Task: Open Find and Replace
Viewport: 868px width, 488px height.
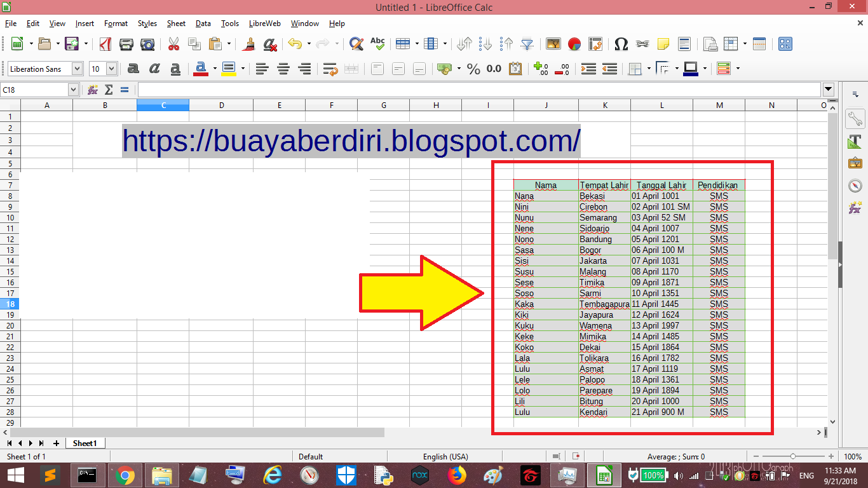Action: (356, 44)
